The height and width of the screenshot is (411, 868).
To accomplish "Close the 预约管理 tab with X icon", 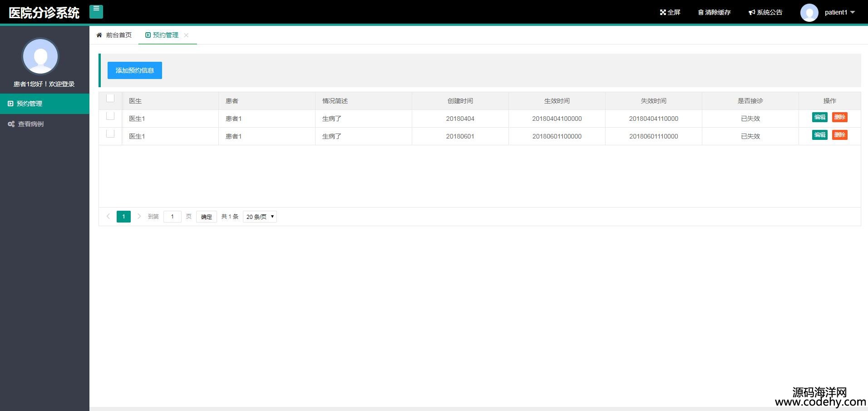I will point(186,35).
